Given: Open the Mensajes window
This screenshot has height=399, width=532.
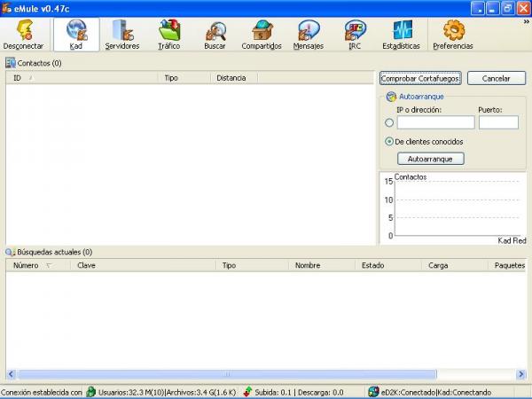Looking at the screenshot, I should [x=309, y=35].
